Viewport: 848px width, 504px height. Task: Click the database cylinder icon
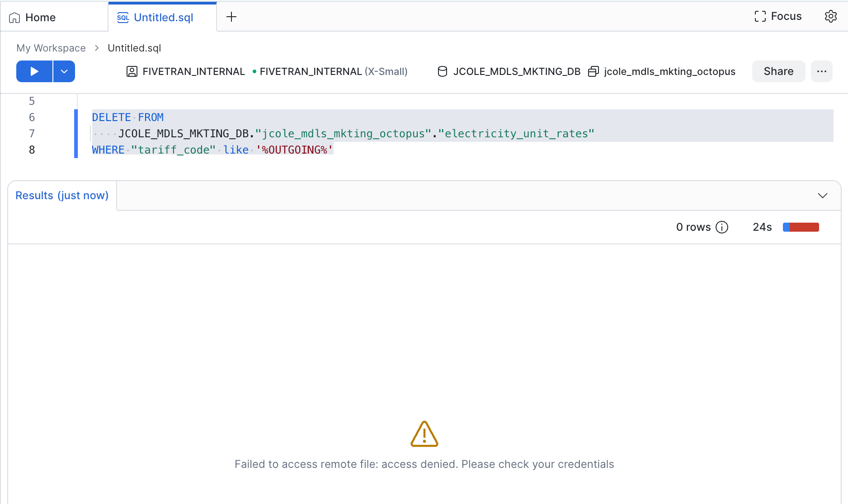click(443, 71)
